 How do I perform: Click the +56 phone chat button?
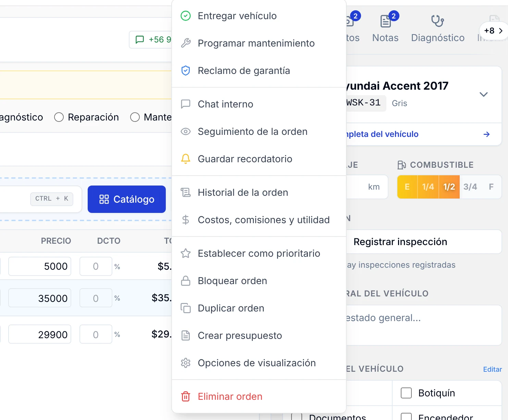151,40
